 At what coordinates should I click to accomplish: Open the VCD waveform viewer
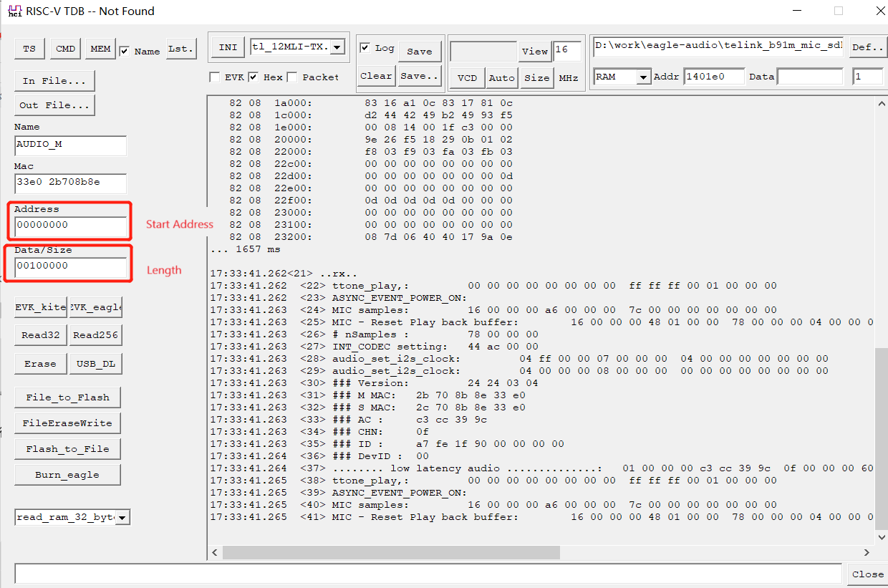coord(468,77)
